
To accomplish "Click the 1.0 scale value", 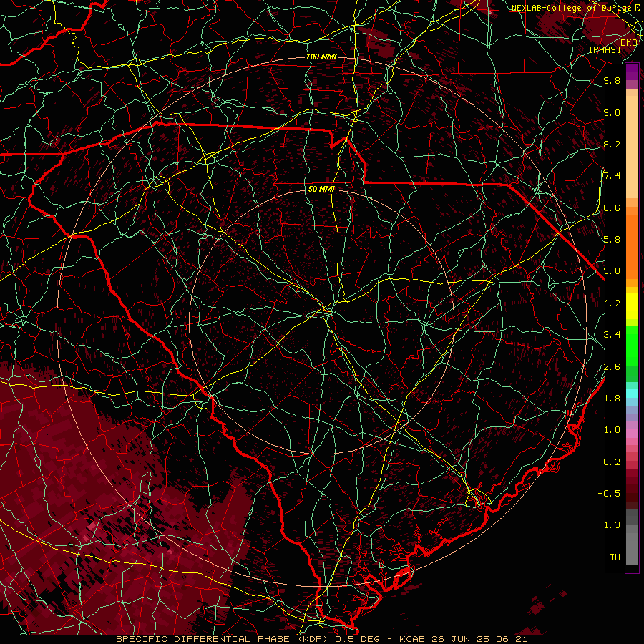I will point(612,430).
